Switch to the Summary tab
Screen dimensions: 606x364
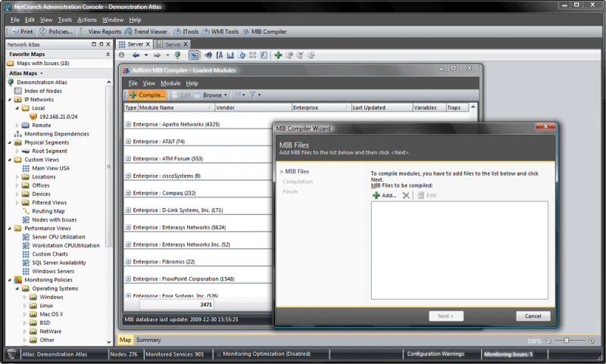pos(148,340)
